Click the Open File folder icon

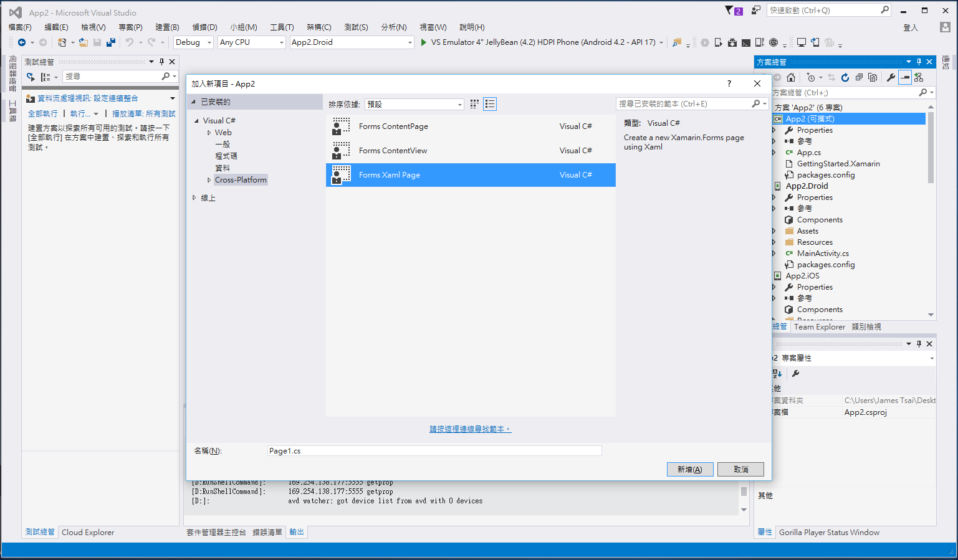pyautogui.click(x=83, y=42)
